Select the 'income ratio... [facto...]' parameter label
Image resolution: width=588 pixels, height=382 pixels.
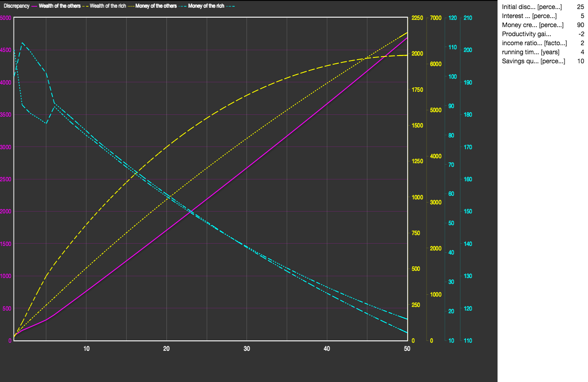tap(535, 43)
